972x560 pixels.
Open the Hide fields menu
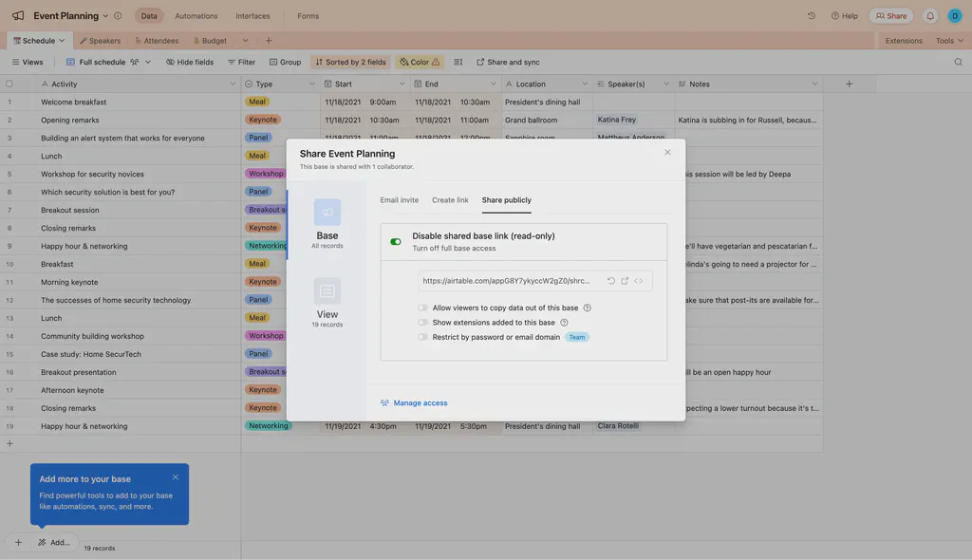[x=189, y=60]
